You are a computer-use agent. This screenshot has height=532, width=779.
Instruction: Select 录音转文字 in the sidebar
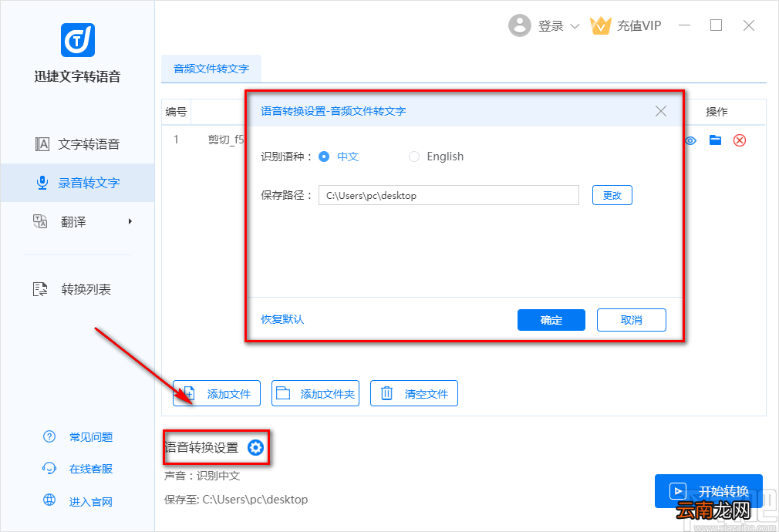(77, 183)
